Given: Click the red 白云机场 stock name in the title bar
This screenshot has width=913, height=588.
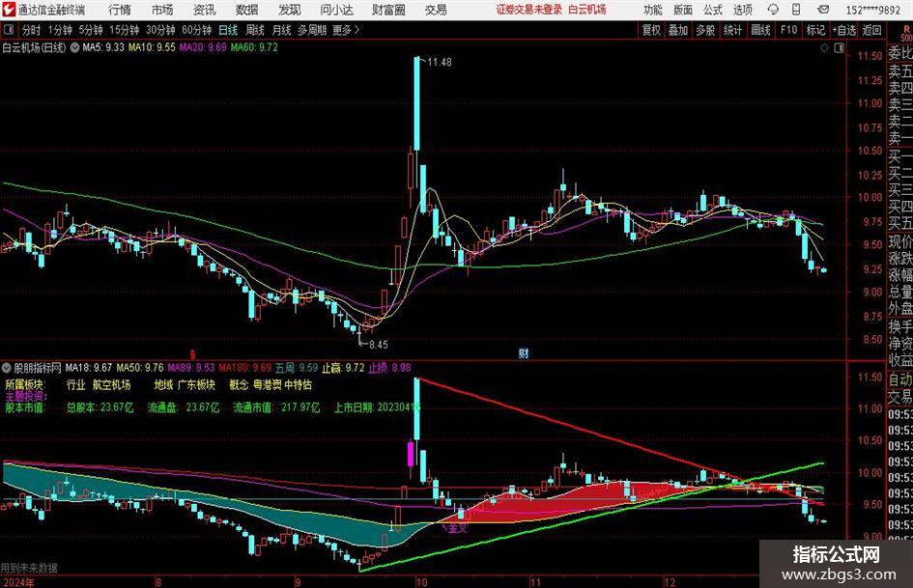Looking at the screenshot, I should (x=587, y=10).
